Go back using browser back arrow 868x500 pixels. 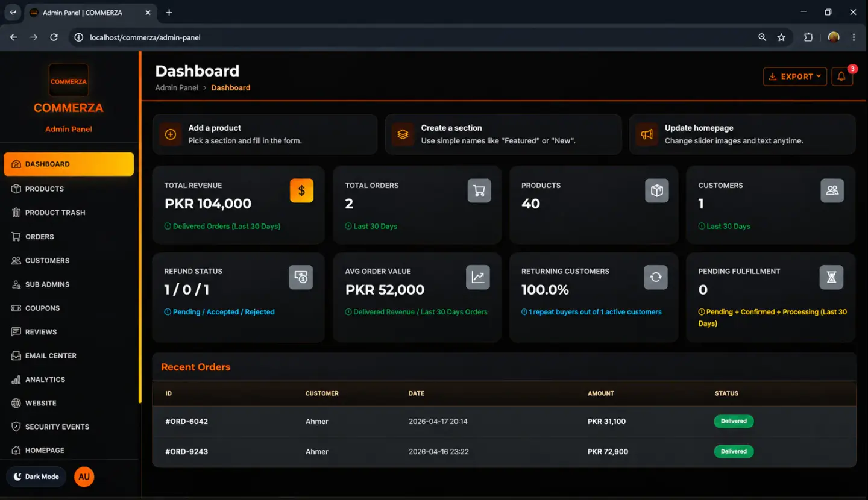click(14, 37)
